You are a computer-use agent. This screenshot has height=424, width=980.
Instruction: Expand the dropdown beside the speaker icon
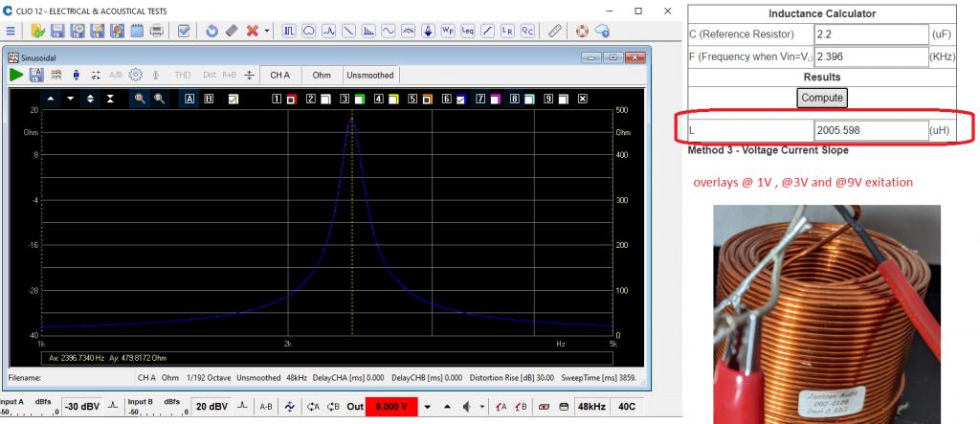point(481,407)
